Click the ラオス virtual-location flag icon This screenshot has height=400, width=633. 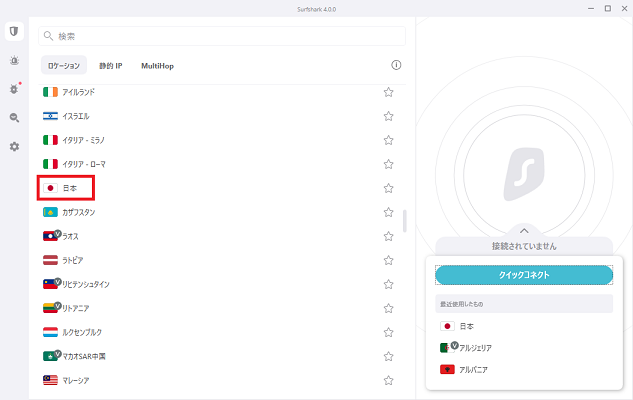pos(51,236)
